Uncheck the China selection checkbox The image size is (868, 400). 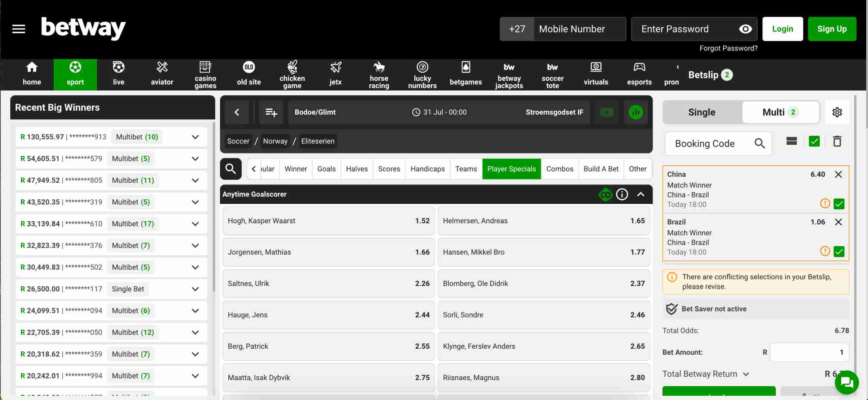[839, 204]
